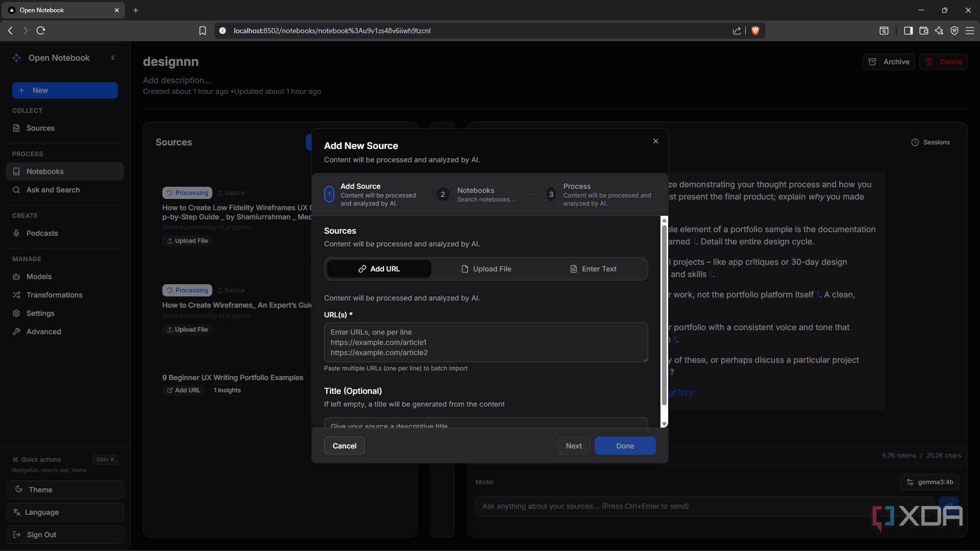This screenshot has height=551, width=980.
Task: Select step 1 Add Source
Action: click(x=371, y=194)
